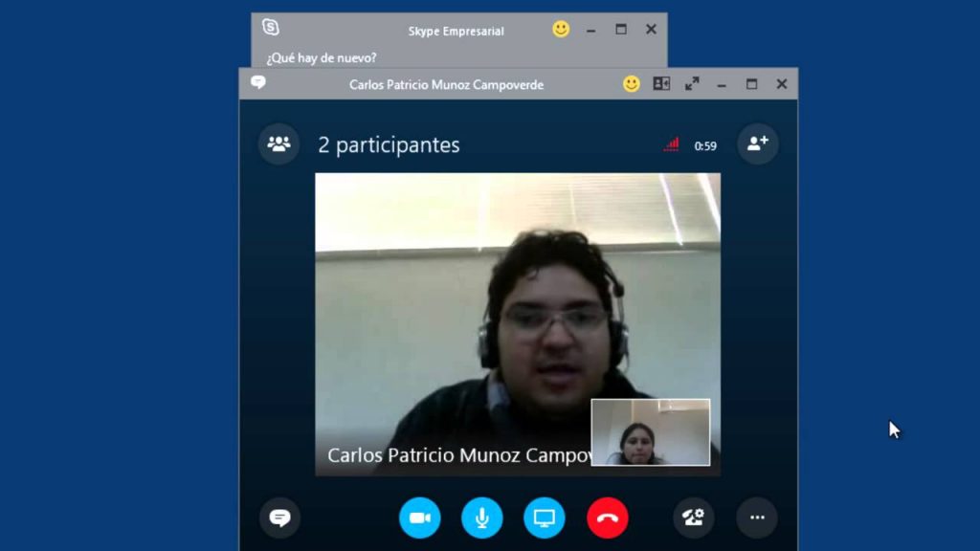Check the red network signal bars
Screen dimensions: 980x551
tap(671, 145)
